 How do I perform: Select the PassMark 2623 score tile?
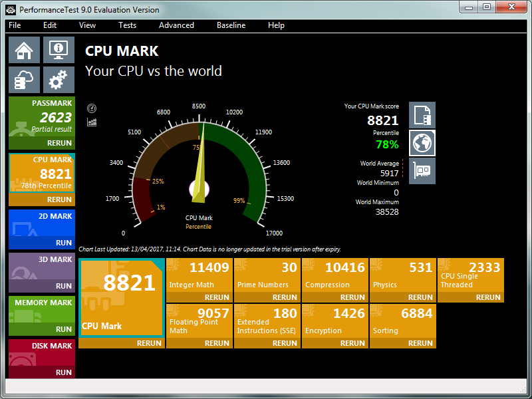[42, 117]
